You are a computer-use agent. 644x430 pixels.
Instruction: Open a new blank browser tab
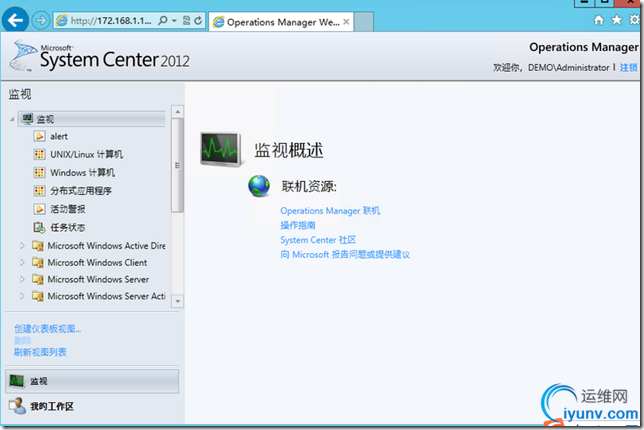click(x=364, y=22)
